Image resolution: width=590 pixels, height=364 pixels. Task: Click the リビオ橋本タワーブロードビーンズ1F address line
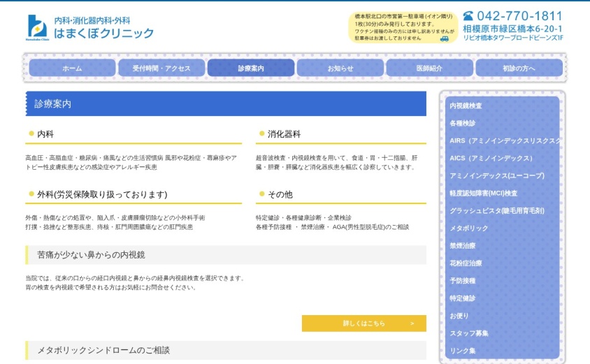click(x=513, y=38)
